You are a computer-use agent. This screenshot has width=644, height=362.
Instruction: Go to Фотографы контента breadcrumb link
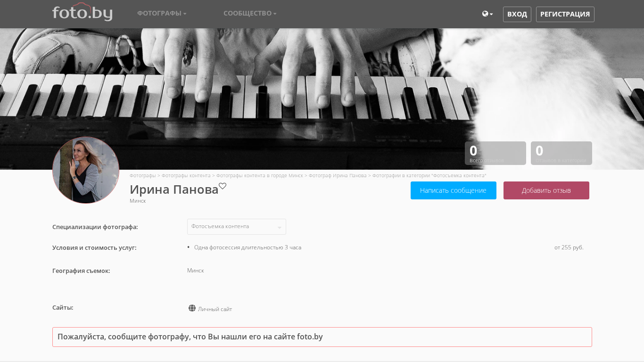click(x=186, y=175)
